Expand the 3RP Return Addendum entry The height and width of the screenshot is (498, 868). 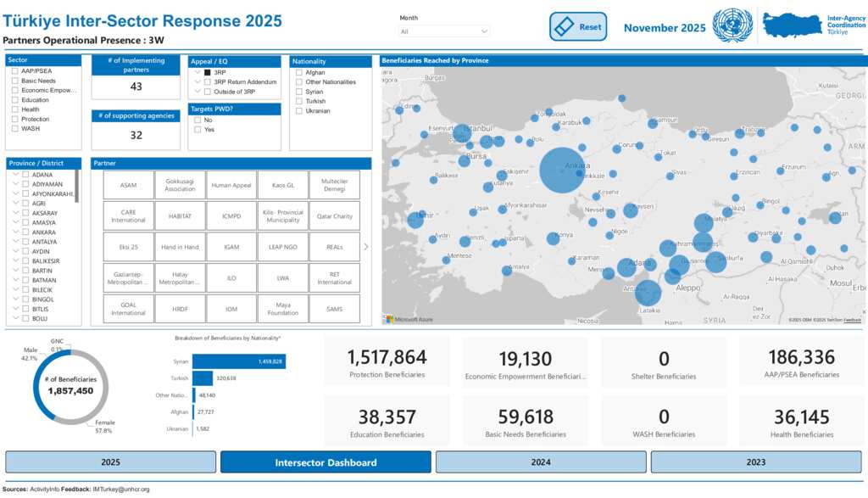point(198,82)
